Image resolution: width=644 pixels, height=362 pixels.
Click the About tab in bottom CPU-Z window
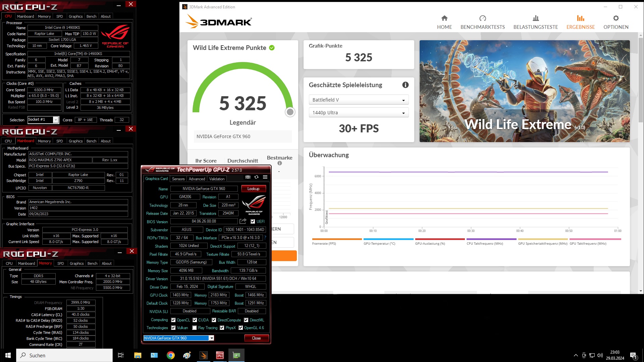[107, 263]
